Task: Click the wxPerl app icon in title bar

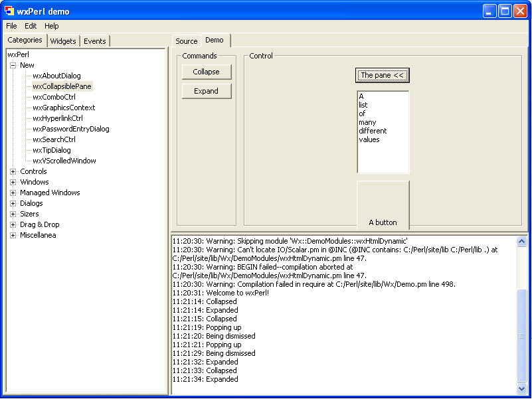Action: click(x=9, y=11)
